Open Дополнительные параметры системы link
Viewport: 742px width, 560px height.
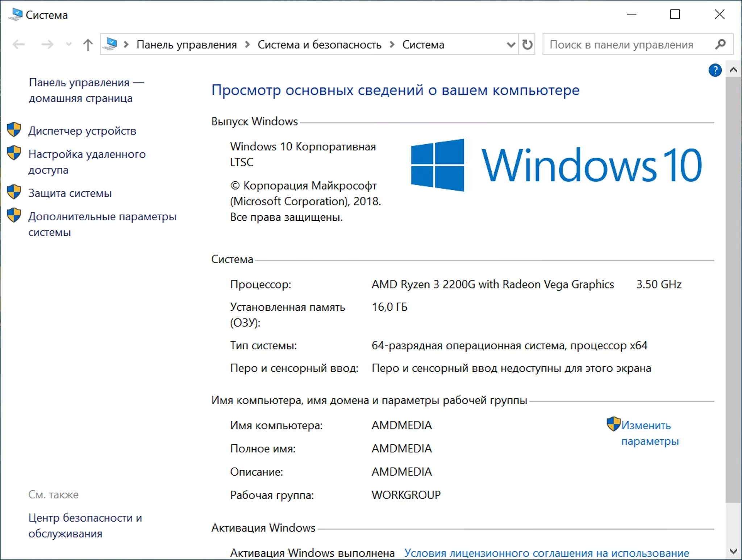click(103, 224)
